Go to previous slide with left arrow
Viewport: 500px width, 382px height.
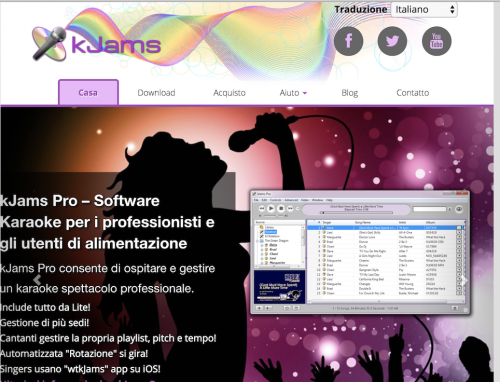point(37,279)
